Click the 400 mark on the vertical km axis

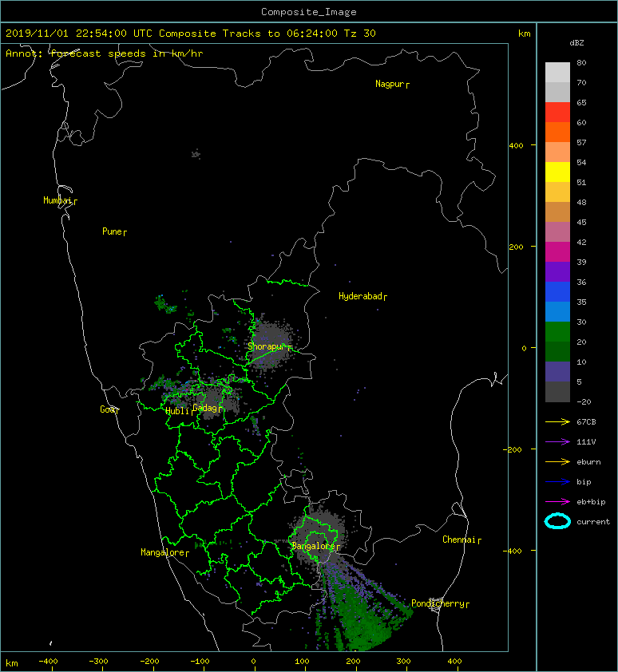[x=517, y=146]
